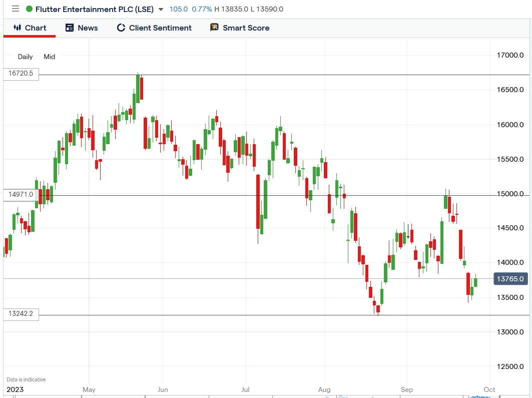Image resolution: width=532 pixels, height=398 pixels.
Task: Click the Jul label on time axis
Action: (245, 389)
